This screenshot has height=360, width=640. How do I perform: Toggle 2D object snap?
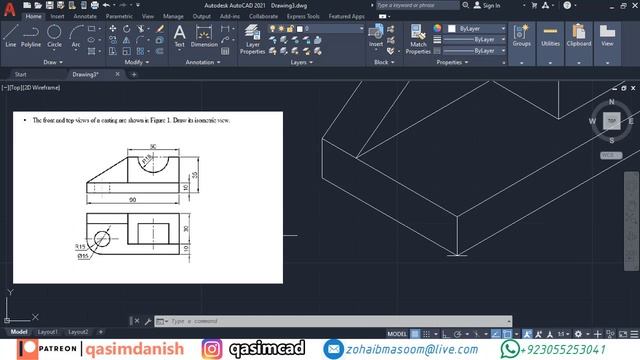pyautogui.click(x=507, y=334)
